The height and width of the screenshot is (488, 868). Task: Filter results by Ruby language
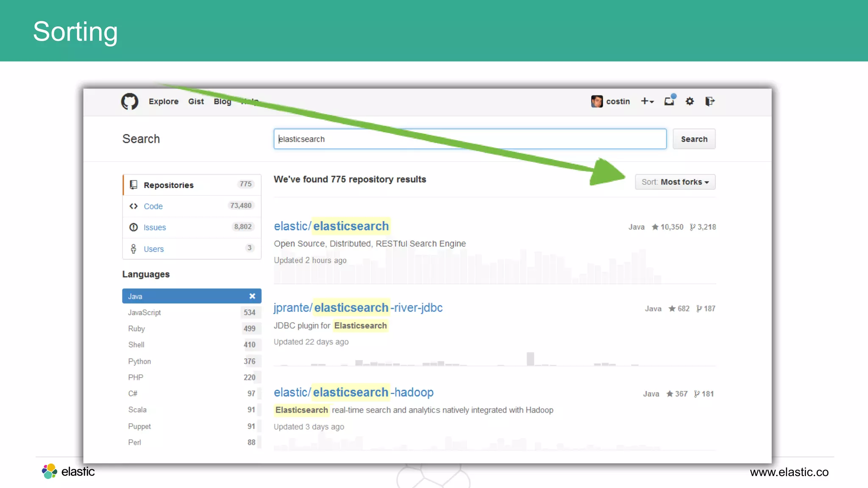192,329
